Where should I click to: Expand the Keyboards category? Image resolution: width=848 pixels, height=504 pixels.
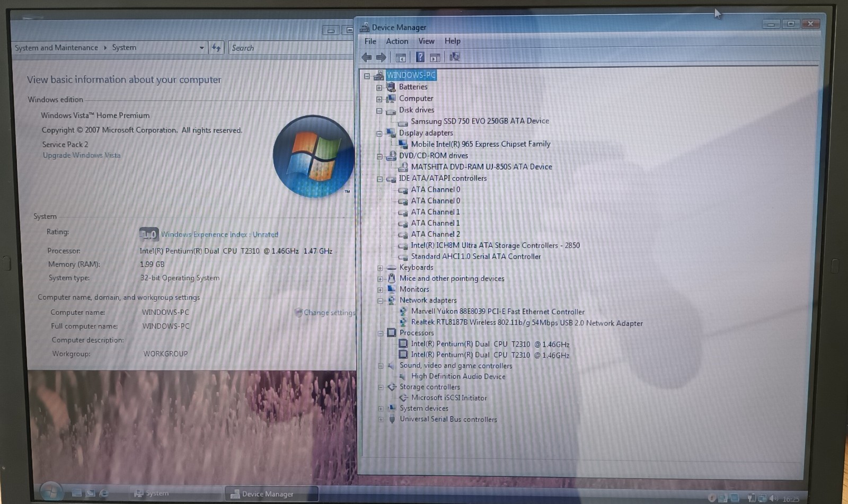[x=380, y=268]
